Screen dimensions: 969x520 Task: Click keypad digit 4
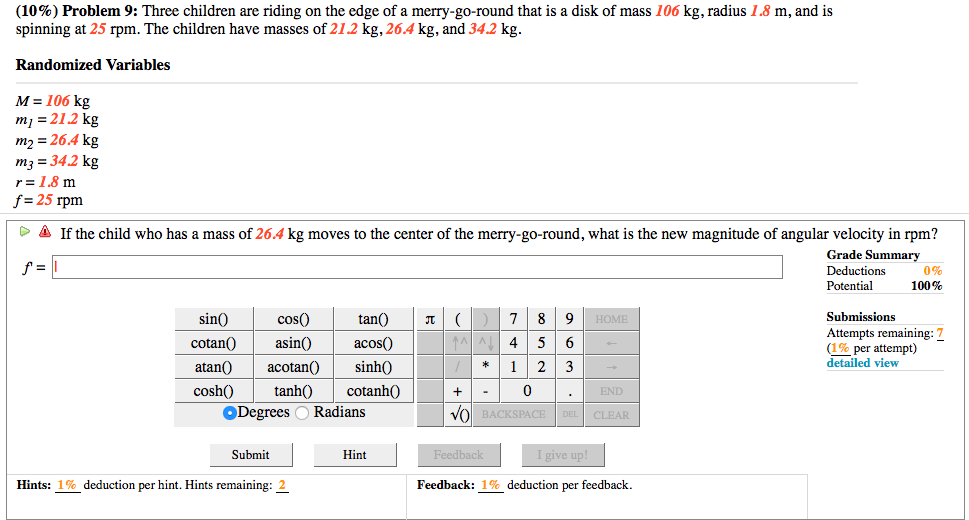514,343
